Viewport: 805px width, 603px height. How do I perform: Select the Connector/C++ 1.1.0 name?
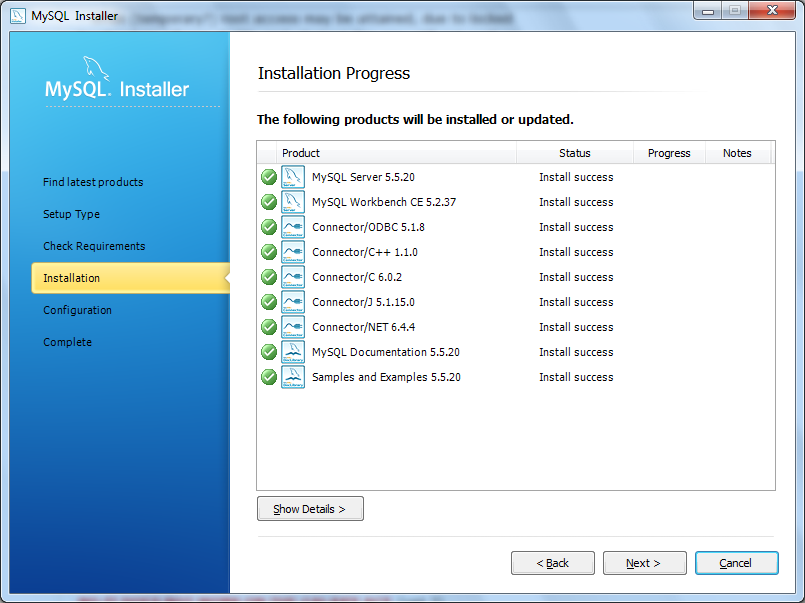[x=365, y=252]
